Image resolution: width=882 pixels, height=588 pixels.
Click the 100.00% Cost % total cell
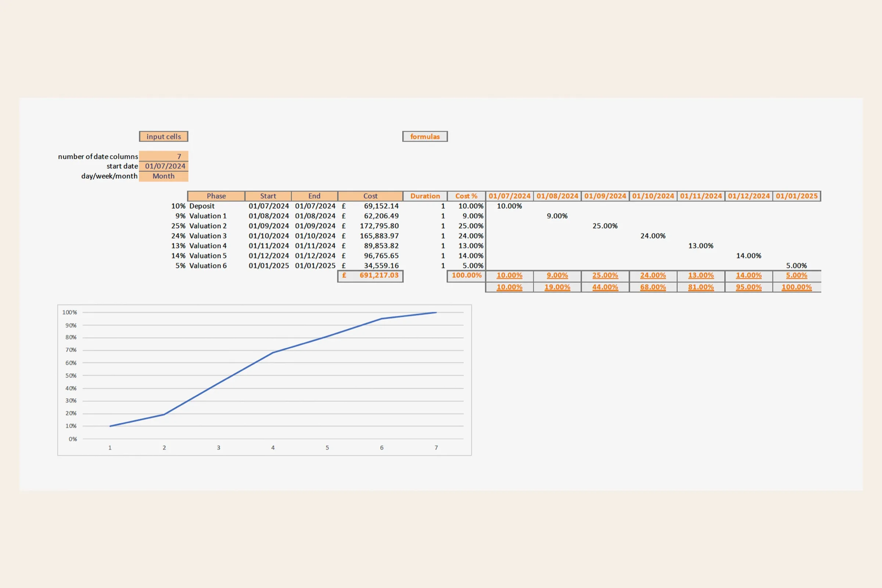[x=466, y=276]
